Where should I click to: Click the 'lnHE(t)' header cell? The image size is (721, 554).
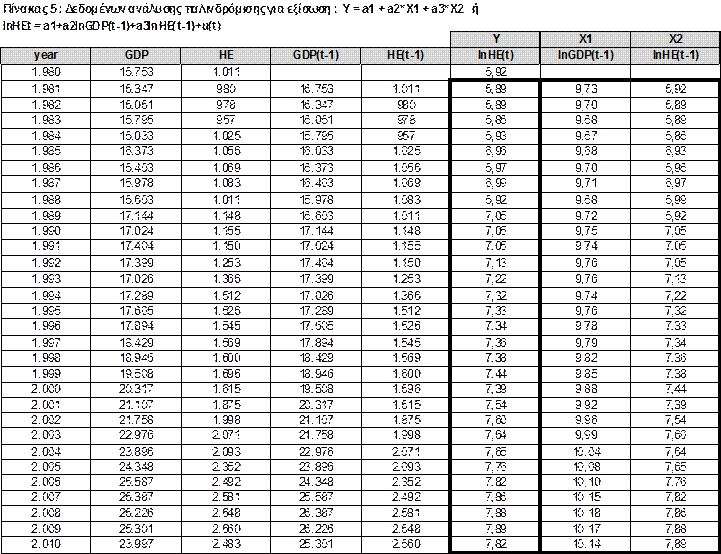495,55
